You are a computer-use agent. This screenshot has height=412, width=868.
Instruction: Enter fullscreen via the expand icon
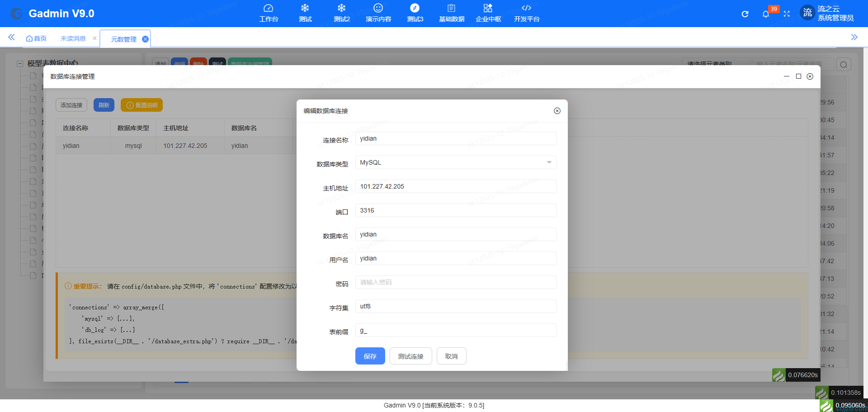[x=787, y=14]
